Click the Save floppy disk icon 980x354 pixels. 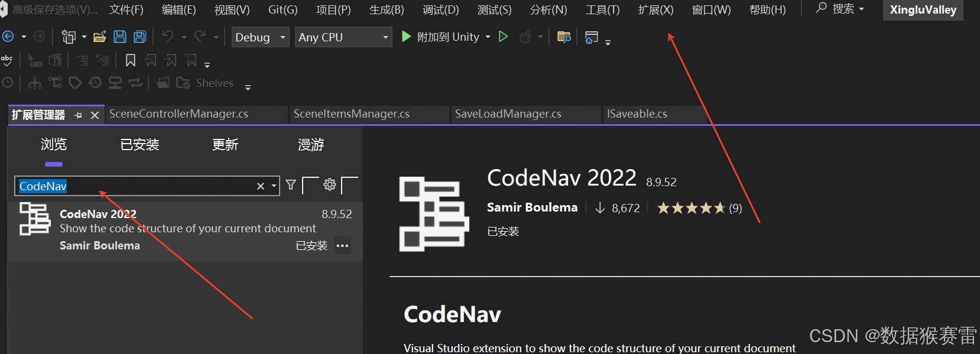pyautogui.click(x=120, y=37)
